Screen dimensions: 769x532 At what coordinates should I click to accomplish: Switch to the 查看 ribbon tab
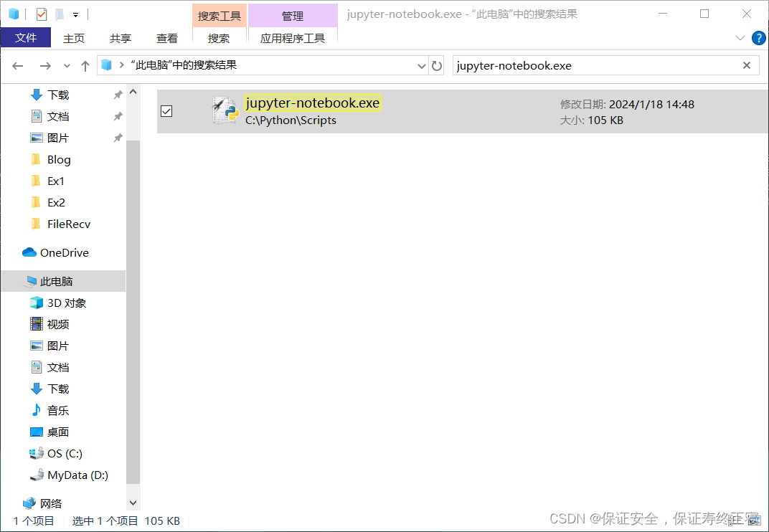166,38
